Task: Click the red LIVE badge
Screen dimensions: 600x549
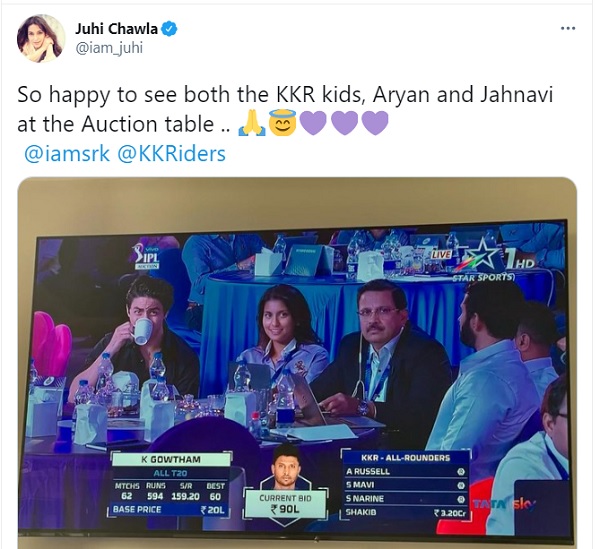Action: 441,254
